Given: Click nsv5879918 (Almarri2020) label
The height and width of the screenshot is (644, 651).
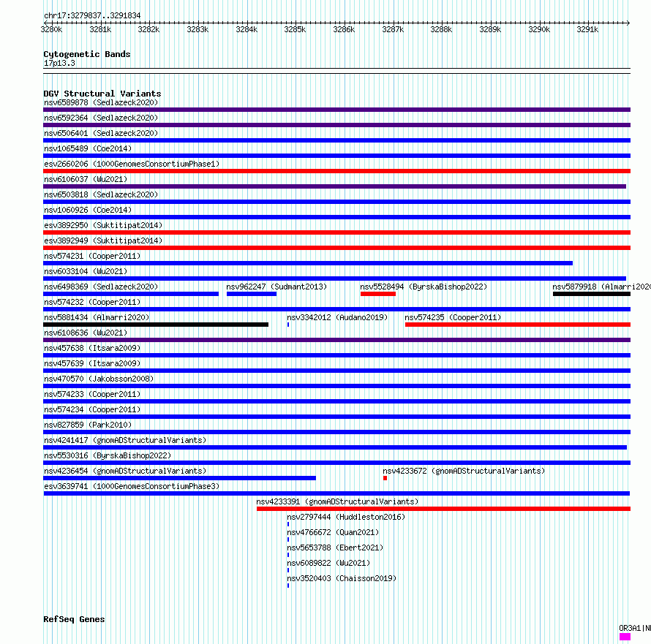Looking at the screenshot, I should coord(601,287).
